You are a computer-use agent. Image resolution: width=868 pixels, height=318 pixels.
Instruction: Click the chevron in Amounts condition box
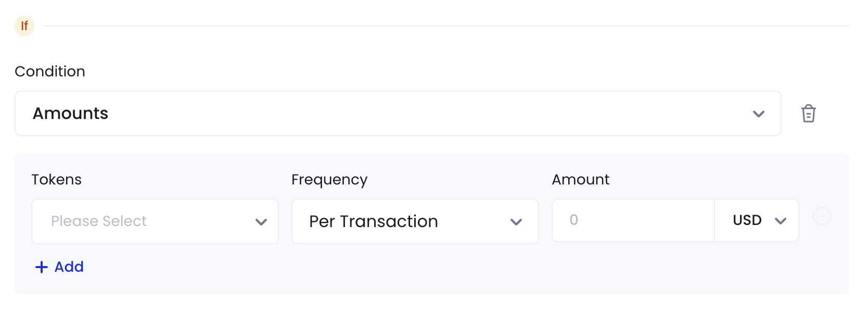(x=759, y=114)
